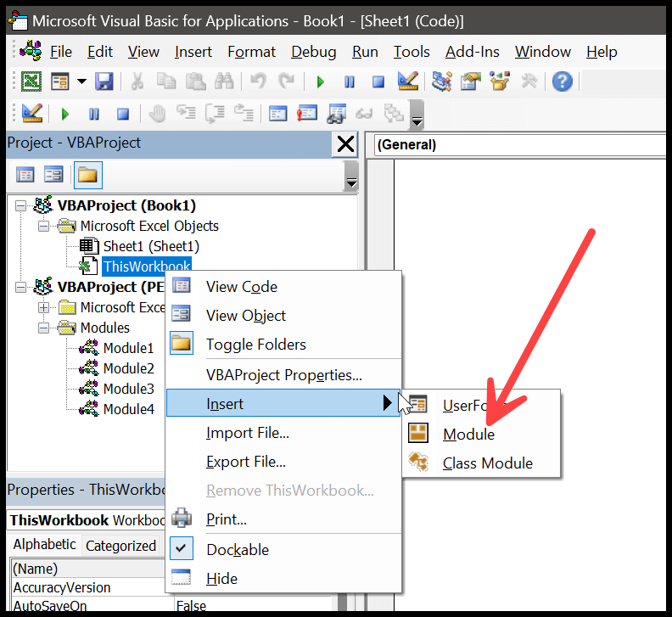Switch to Categorized properties tab
672x617 pixels.
click(x=120, y=546)
